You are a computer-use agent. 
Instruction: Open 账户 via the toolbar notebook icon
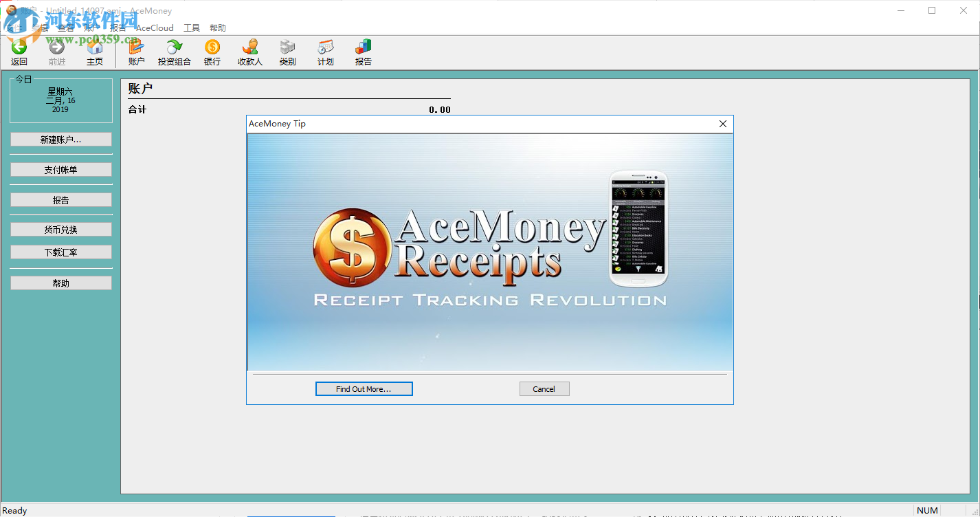[x=136, y=47]
